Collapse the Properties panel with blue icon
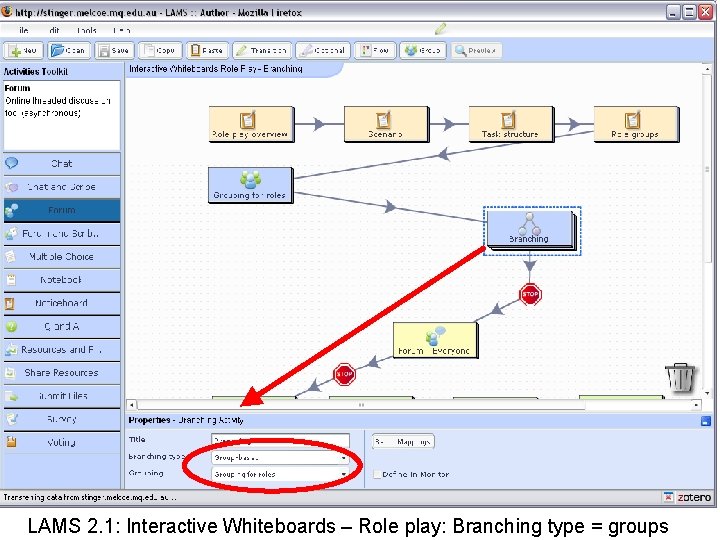The height and width of the screenshot is (540, 720). pyautogui.click(x=706, y=421)
